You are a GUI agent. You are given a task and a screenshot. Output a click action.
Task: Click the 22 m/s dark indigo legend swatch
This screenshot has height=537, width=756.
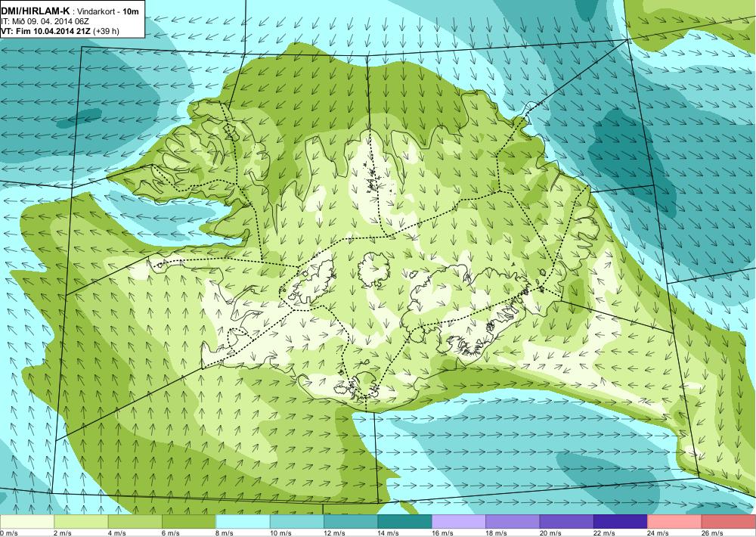(x=621, y=522)
